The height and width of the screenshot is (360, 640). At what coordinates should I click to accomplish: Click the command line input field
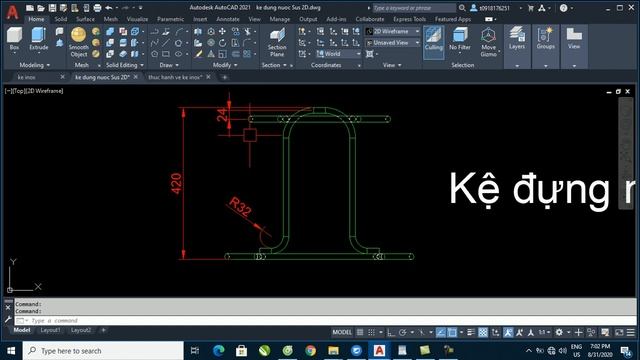(x=325, y=321)
